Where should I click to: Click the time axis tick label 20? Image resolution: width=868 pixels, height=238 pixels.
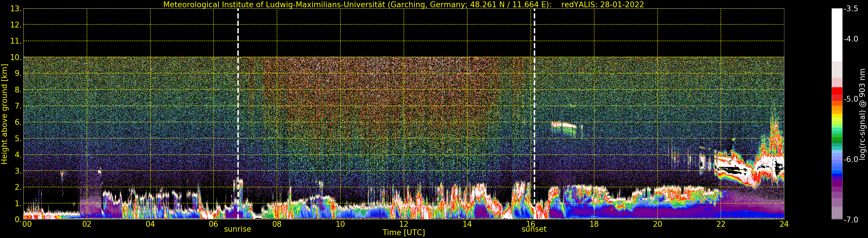coord(657,224)
